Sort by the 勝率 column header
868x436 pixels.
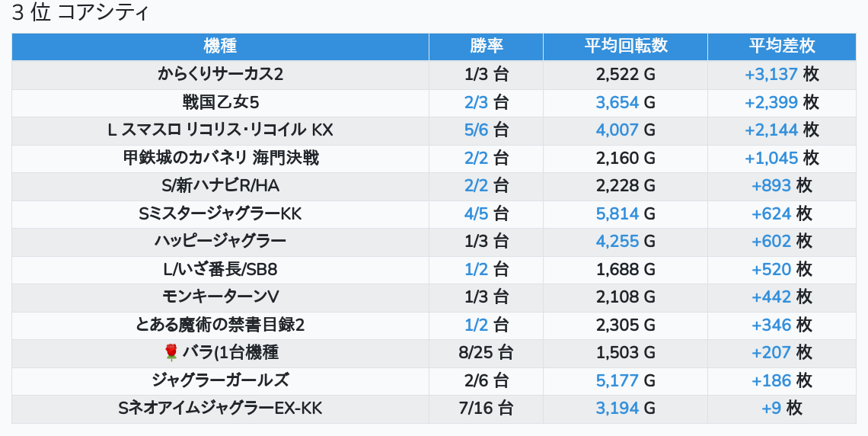pos(486,46)
